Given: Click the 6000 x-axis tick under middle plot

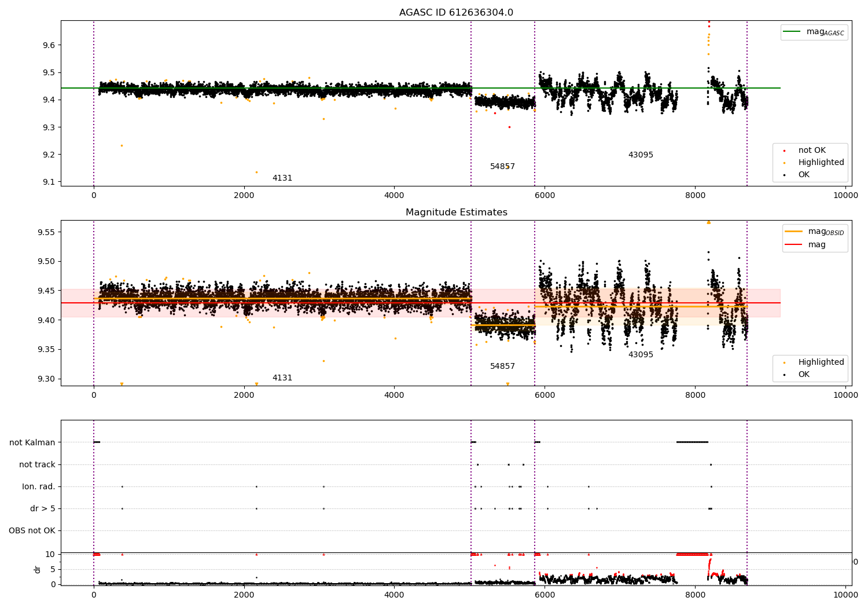Looking at the screenshot, I should pyautogui.click(x=545, y=395).
